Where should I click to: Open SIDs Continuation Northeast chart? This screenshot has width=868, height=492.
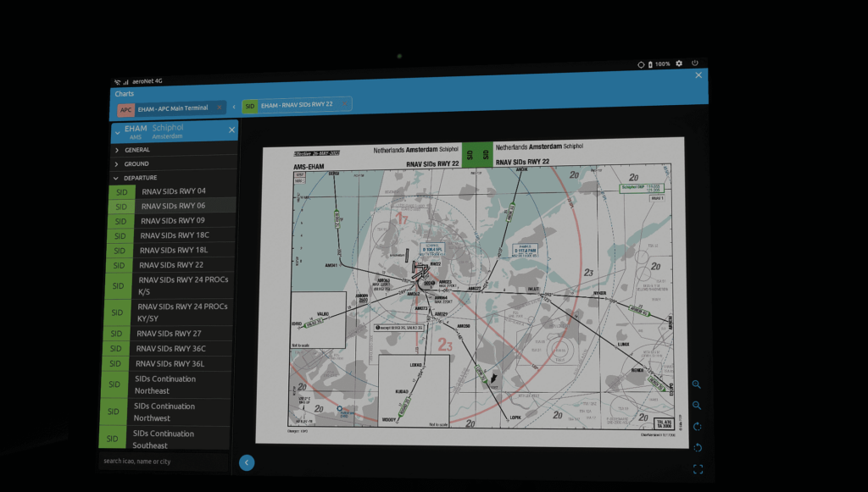165,384
